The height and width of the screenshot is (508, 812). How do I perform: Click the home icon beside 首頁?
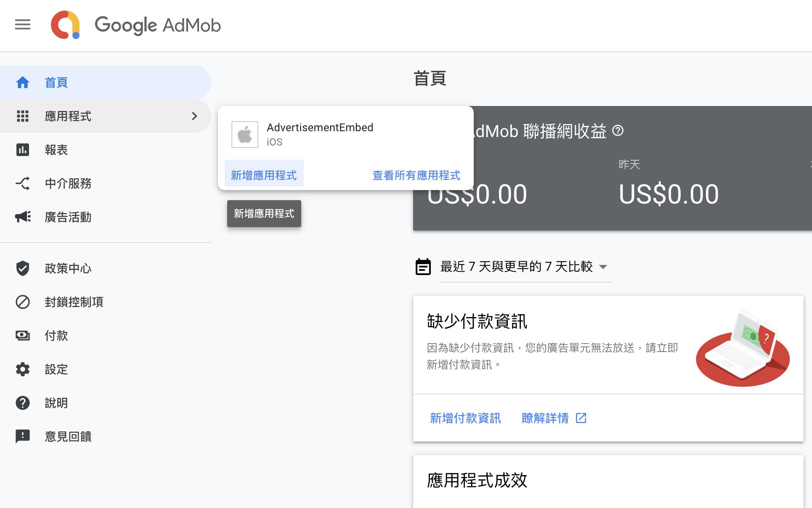pyautogui.click(x=23, y=82)
